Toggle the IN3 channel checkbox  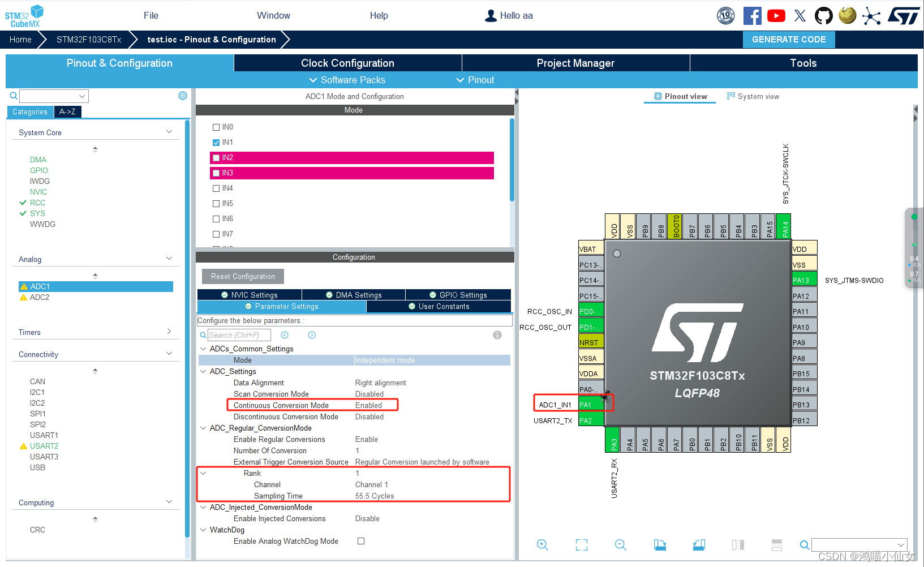[216, 173]
